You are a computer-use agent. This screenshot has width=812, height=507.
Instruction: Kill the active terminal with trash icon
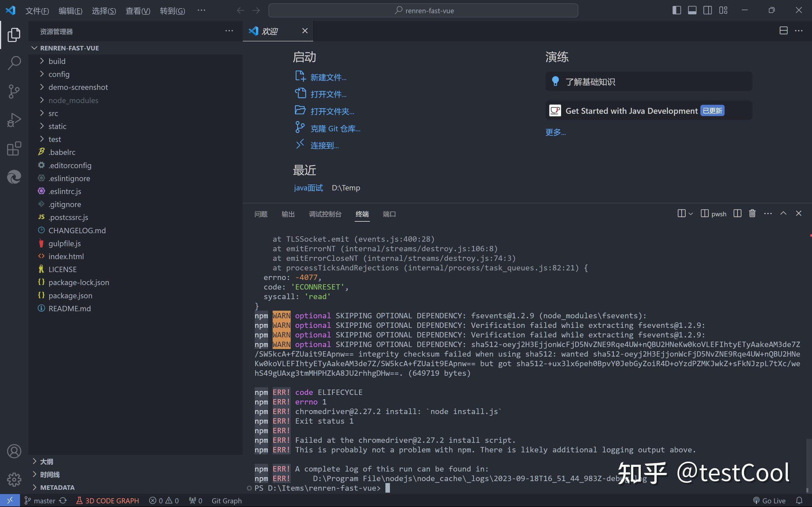coord(752,213)
